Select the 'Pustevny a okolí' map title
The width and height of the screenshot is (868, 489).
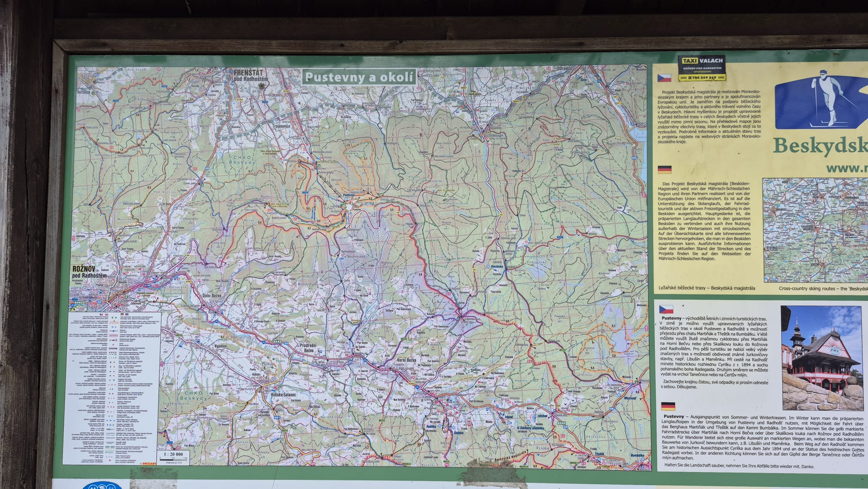358,77
